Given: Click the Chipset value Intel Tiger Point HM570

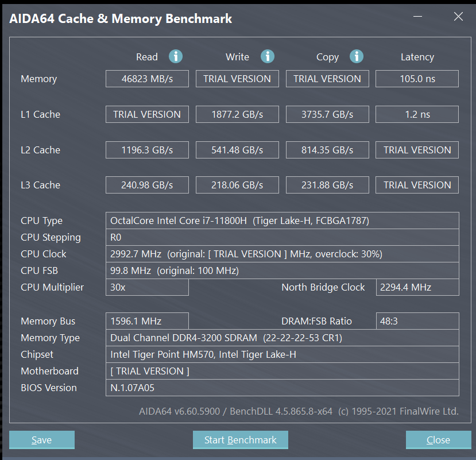Looking at the screenshot, I should tap(282, 354).
